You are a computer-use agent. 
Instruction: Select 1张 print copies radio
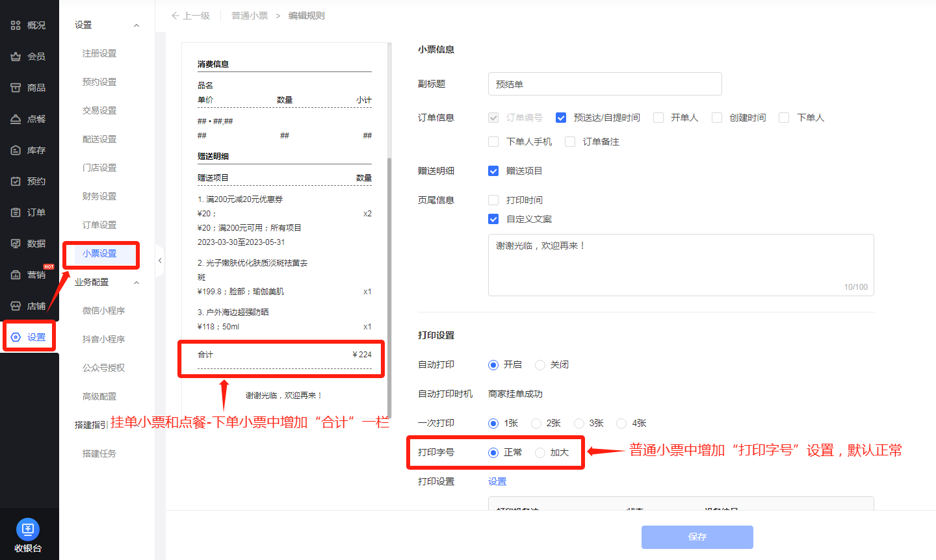pos(493,423)
